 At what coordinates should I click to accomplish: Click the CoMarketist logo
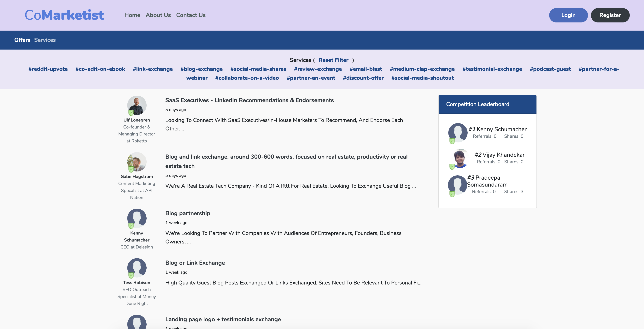[x=64, y=15]
